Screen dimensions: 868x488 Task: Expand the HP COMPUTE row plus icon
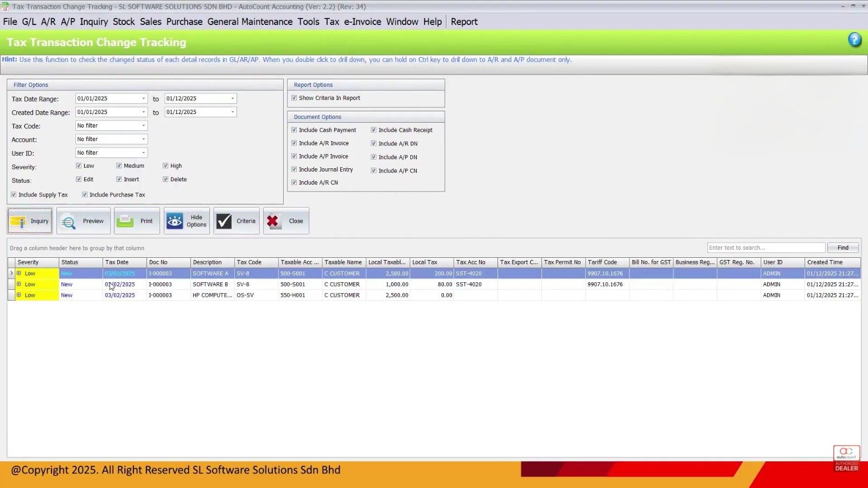click(x=19, y=295)
